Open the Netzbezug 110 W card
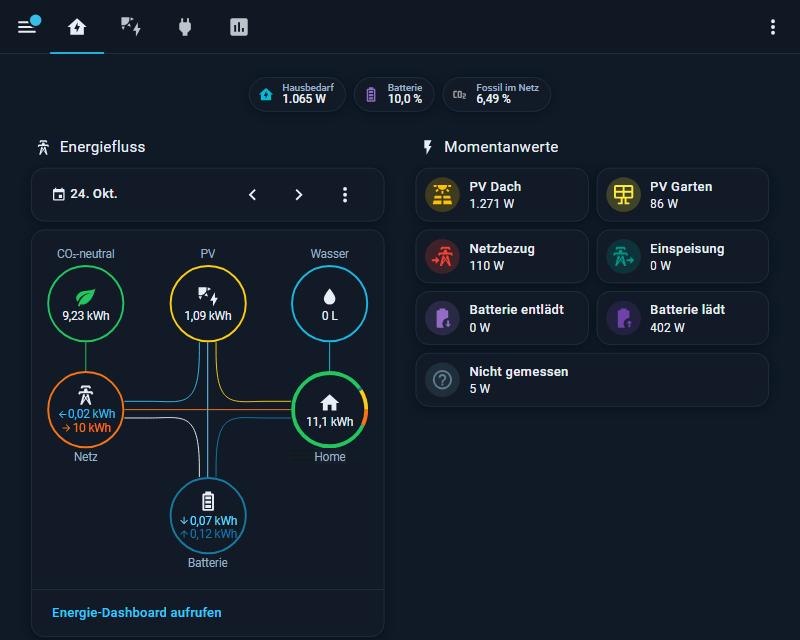The width and height of the screenshot is (800, 640). (502, 256)
